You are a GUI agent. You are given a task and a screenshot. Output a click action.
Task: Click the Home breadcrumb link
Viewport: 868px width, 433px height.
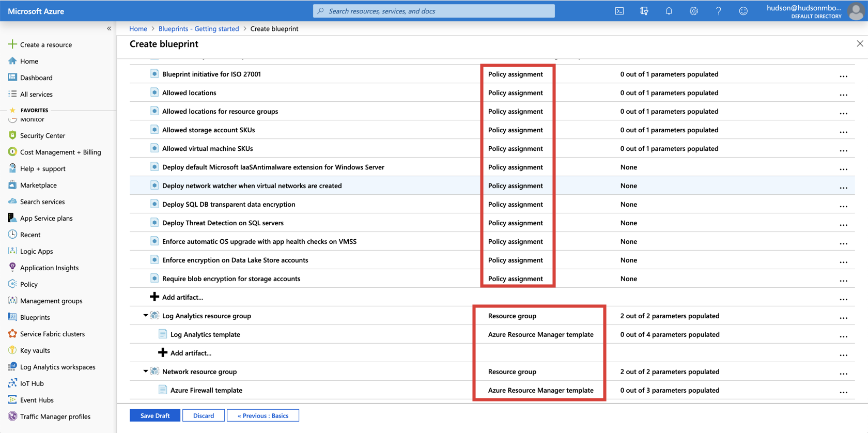click(x=138, y=28)
